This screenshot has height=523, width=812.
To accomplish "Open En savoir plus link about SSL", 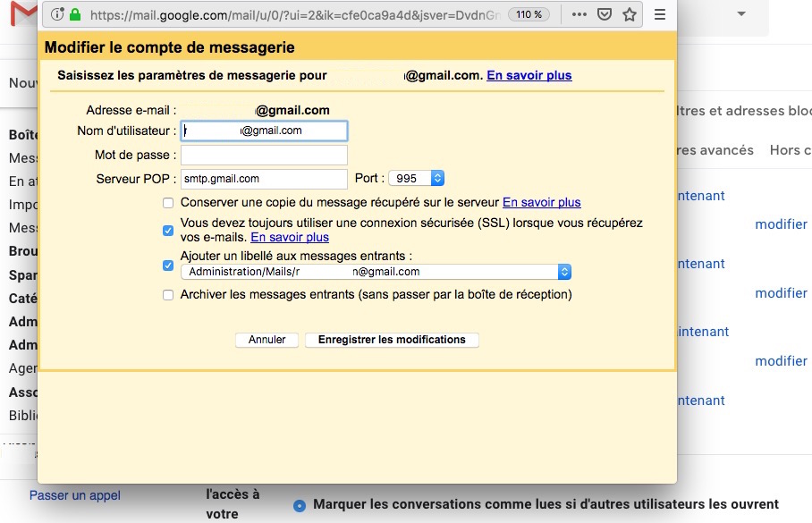I will tap(290, 237).
